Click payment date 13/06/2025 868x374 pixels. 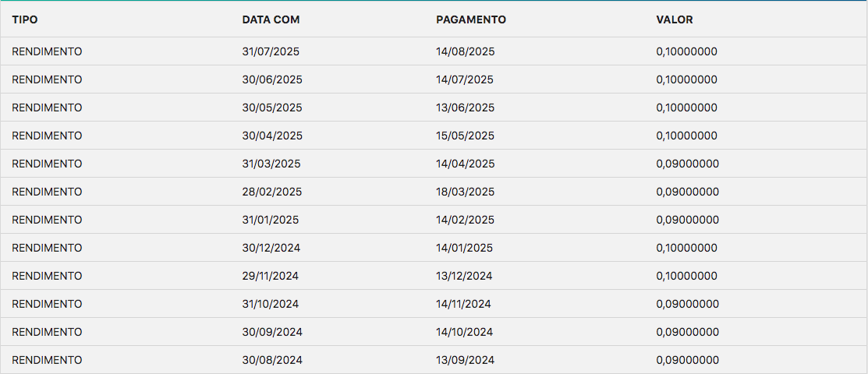tap(465, 108)
